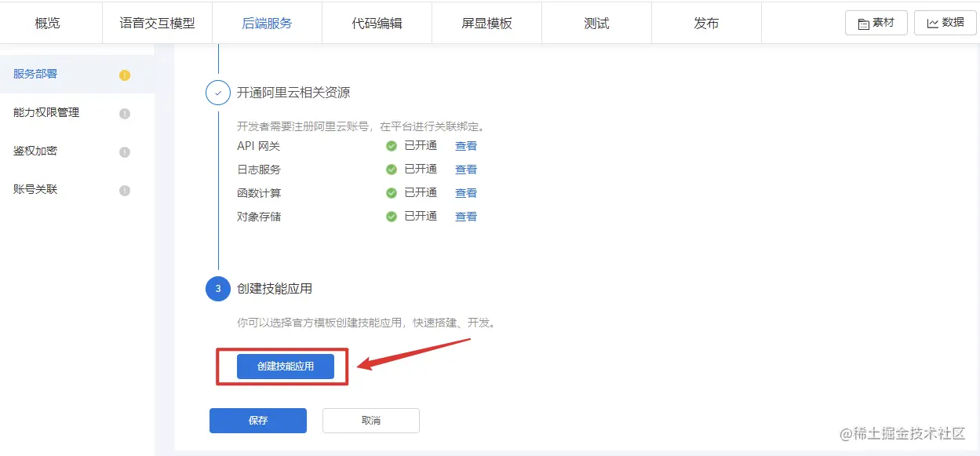Click 查看 link for API 网关
This screenshot has width=980, height=456.
tap(466, 146)
